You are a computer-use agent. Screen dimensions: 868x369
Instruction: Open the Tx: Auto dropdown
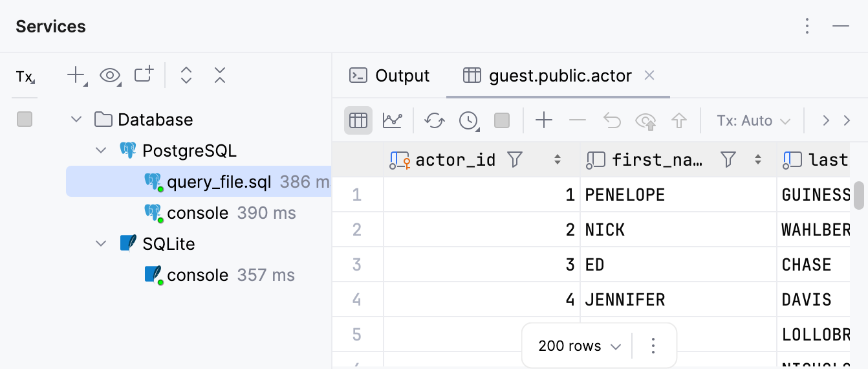click(754, 121)
